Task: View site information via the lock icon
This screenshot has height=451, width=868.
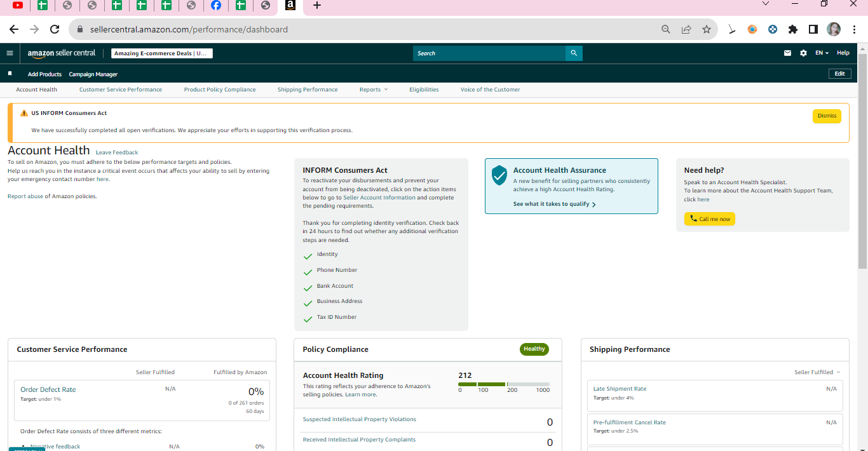Action: click(80, 29)
